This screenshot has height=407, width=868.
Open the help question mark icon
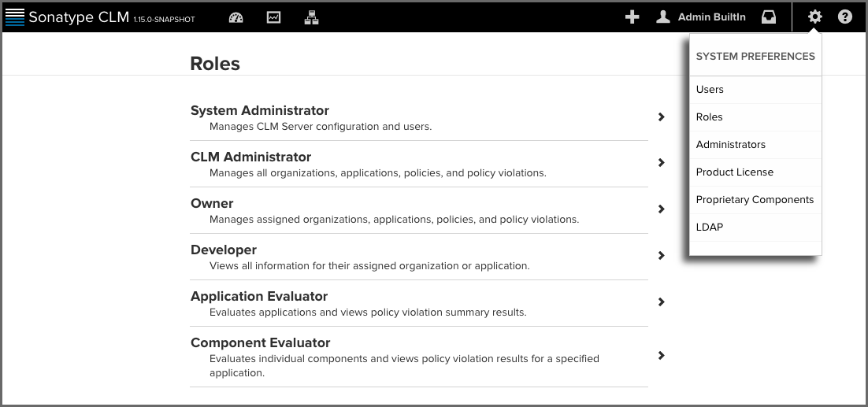pyautogui.click(x=844, y=17)
